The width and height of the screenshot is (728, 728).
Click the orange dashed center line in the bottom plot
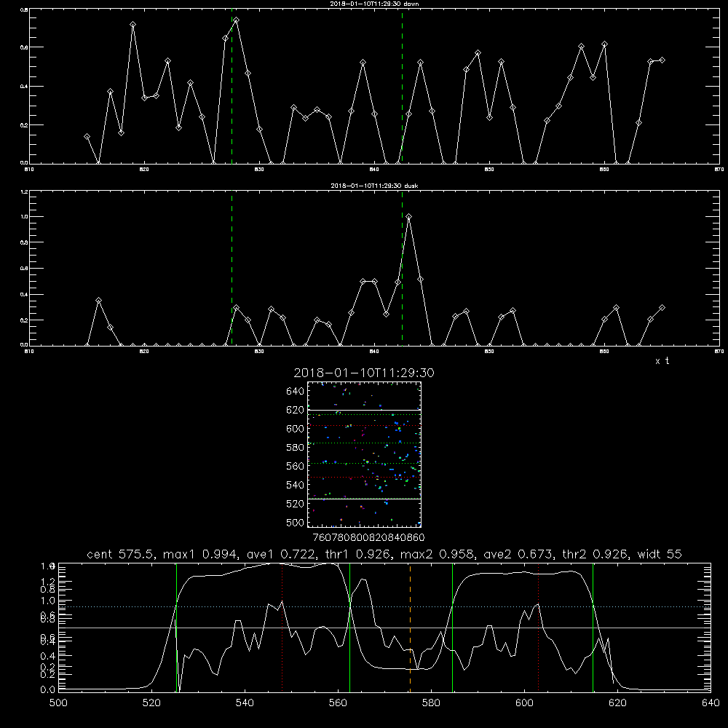(x=410, y=627)
